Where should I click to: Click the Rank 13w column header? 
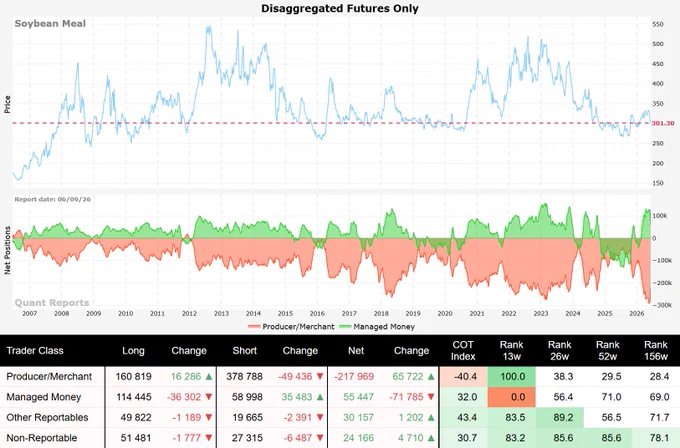(511, 350)
